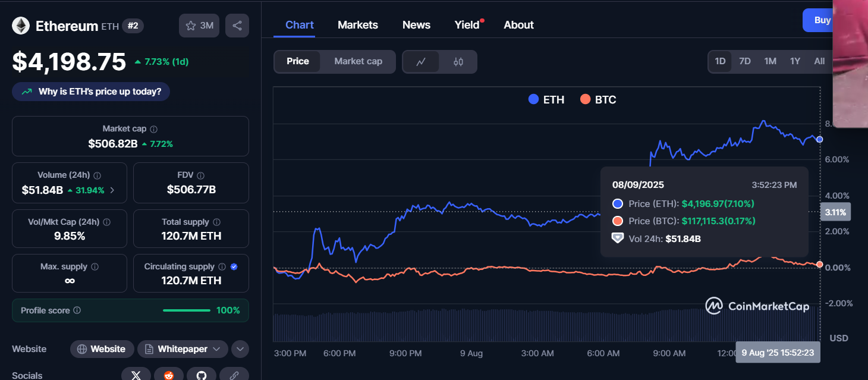Click the 9.85% Vol/Mkt Cap value

pyautogui.click(x=70, y=236)
